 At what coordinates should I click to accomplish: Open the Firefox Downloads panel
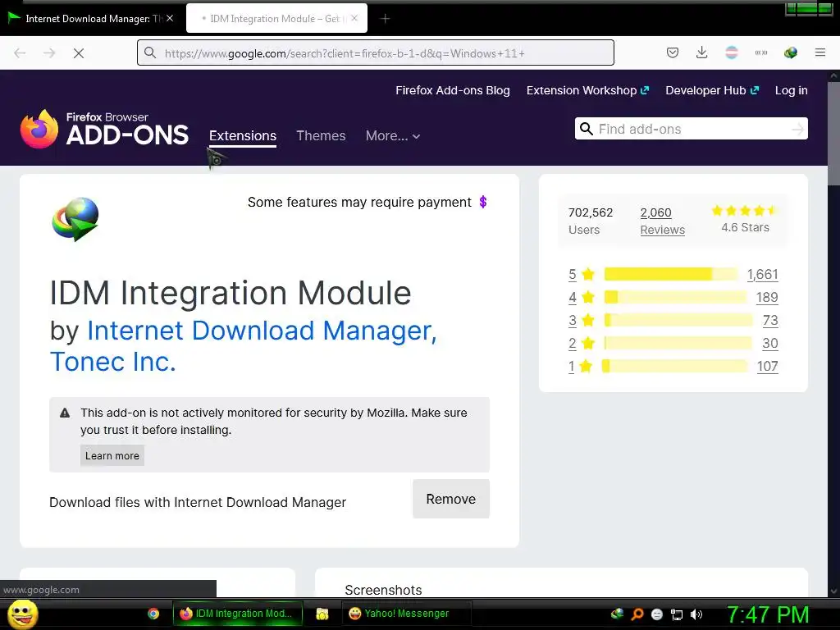(702, 52)
